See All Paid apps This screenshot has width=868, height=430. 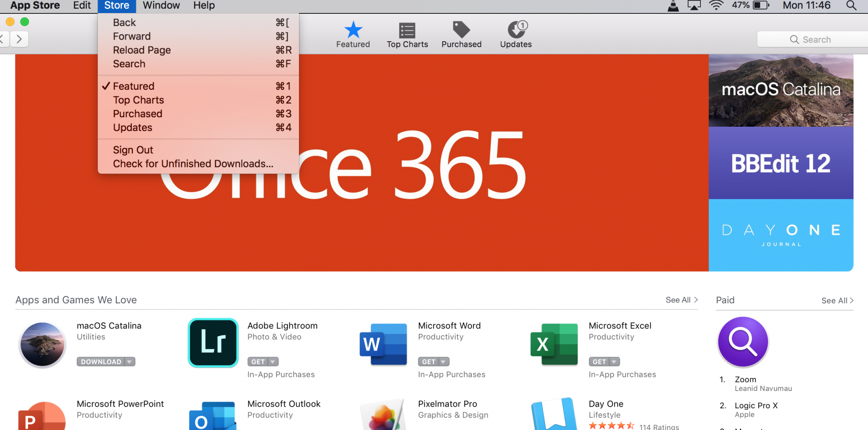837,301
